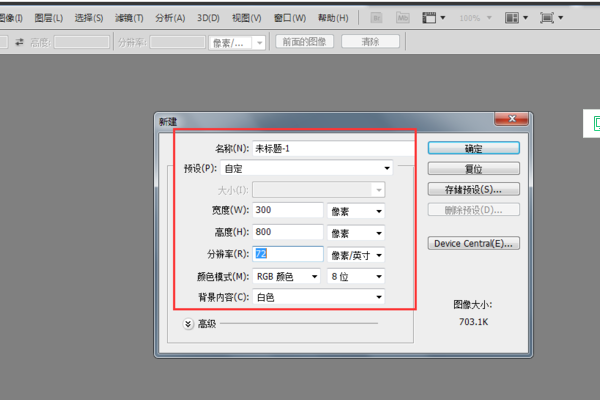Click the 名称(N) field containing 未标题-1

point(333,149)
